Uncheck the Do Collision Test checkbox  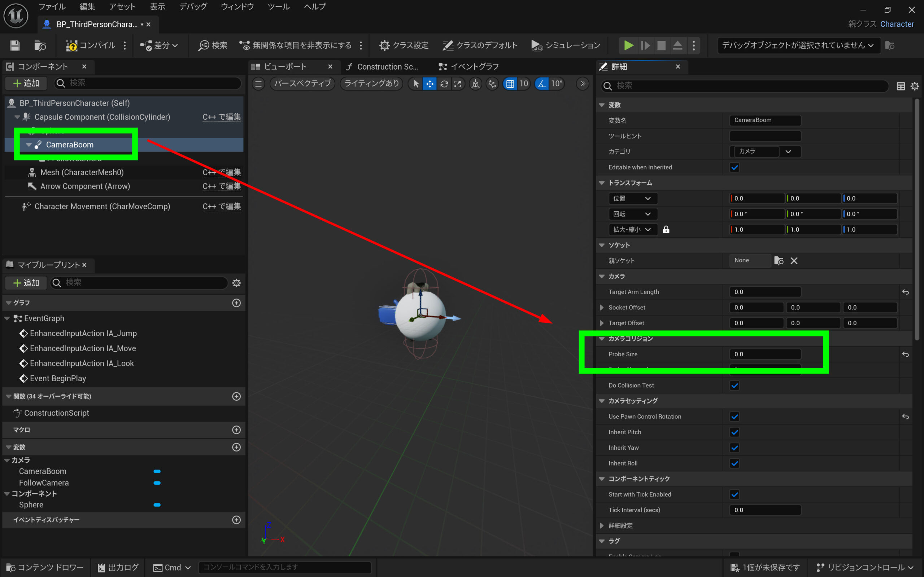click(x=734, y=386)
